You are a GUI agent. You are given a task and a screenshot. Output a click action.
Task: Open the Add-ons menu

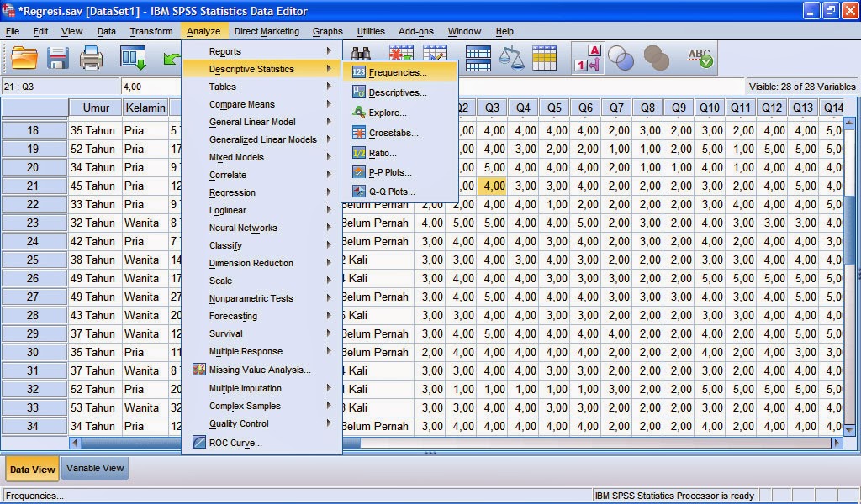coord(415,31)
